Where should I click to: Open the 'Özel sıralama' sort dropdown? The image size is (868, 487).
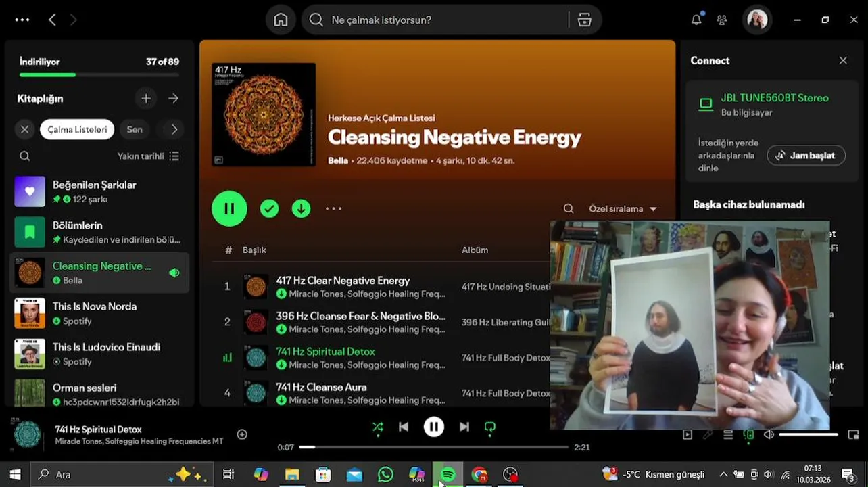[x=623, y=209]
